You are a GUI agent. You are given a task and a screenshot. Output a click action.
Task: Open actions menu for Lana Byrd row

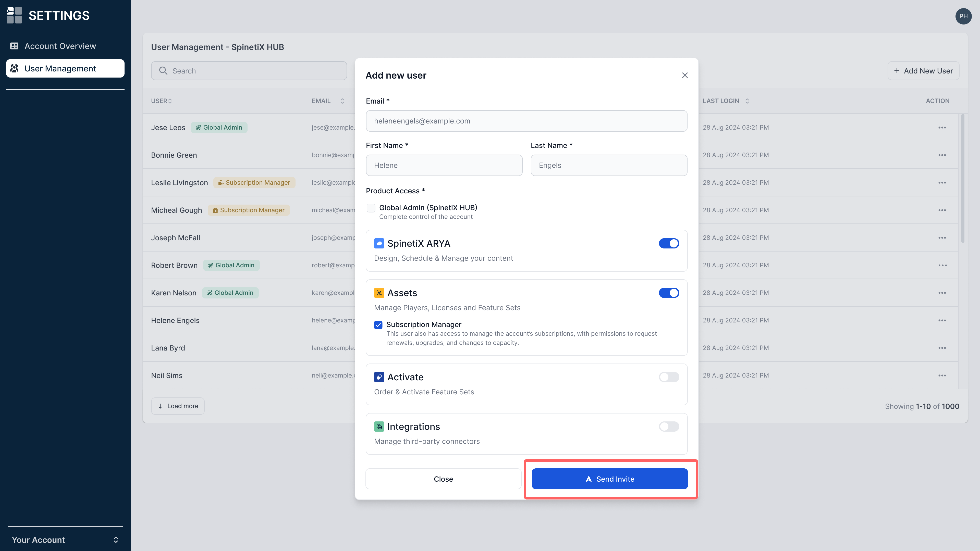click(942, 348)
